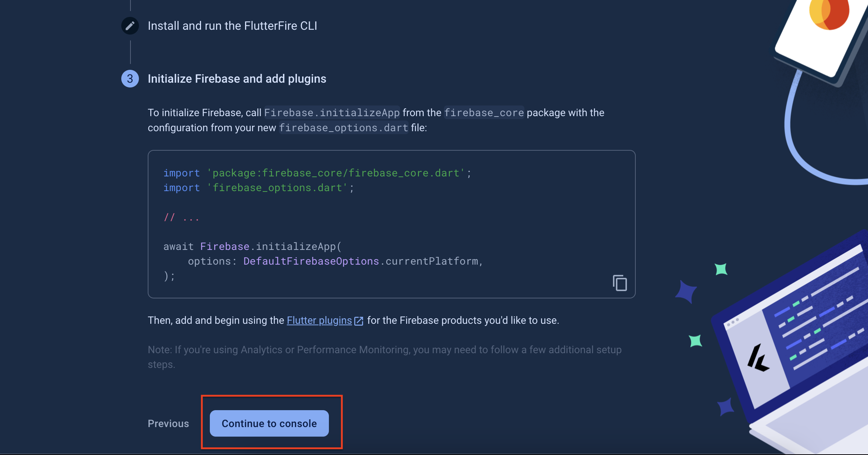Click the external link icon beside Flutter plugins
The width and height of the screenshot is (868, 455).
pyautogui.click(x=359, y=321)
